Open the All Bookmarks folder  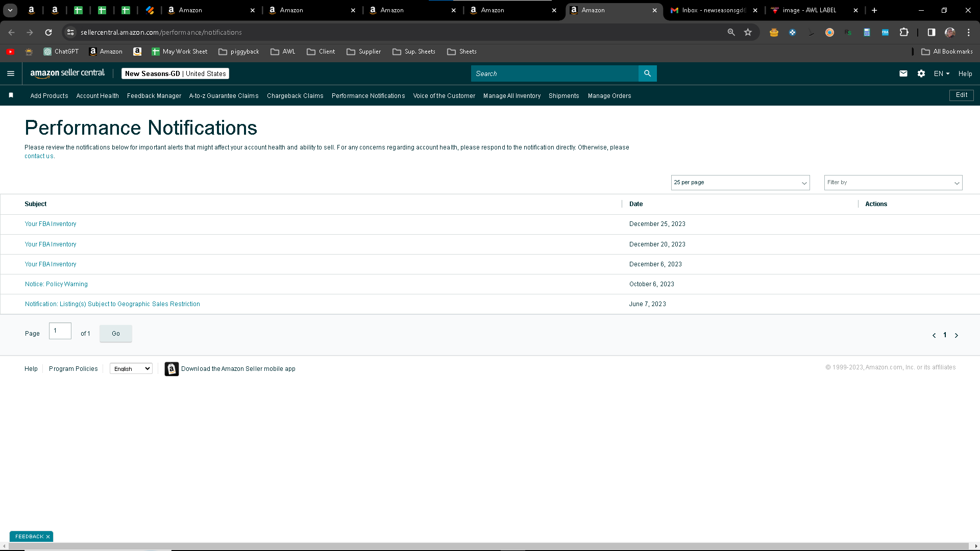[x=947, y=52]
